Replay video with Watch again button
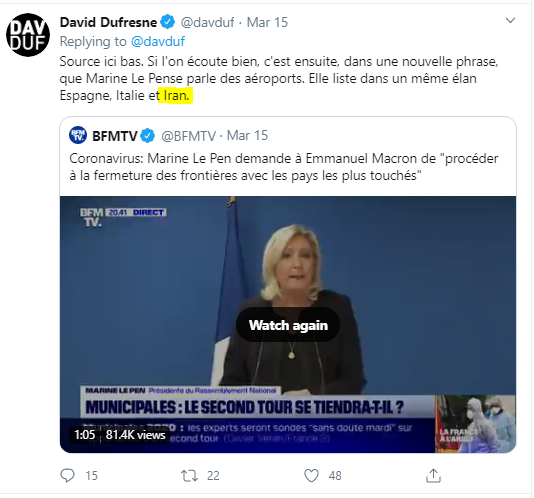The image size is (534, 498). (x=288, y=325)
